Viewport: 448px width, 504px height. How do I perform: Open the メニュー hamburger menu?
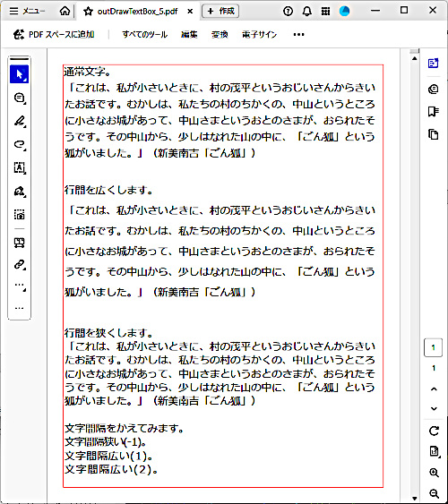[27, 11]
